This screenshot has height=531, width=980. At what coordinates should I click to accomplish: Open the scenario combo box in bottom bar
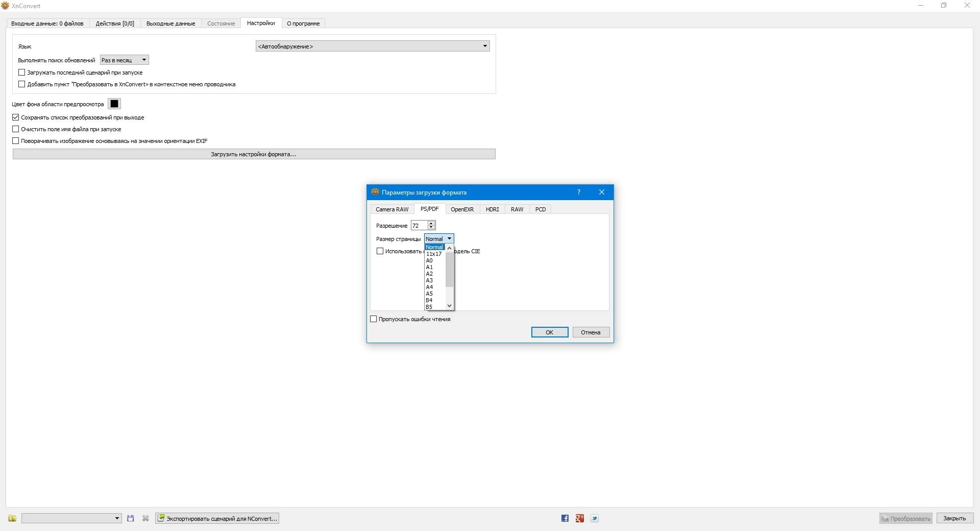(71, 518)
